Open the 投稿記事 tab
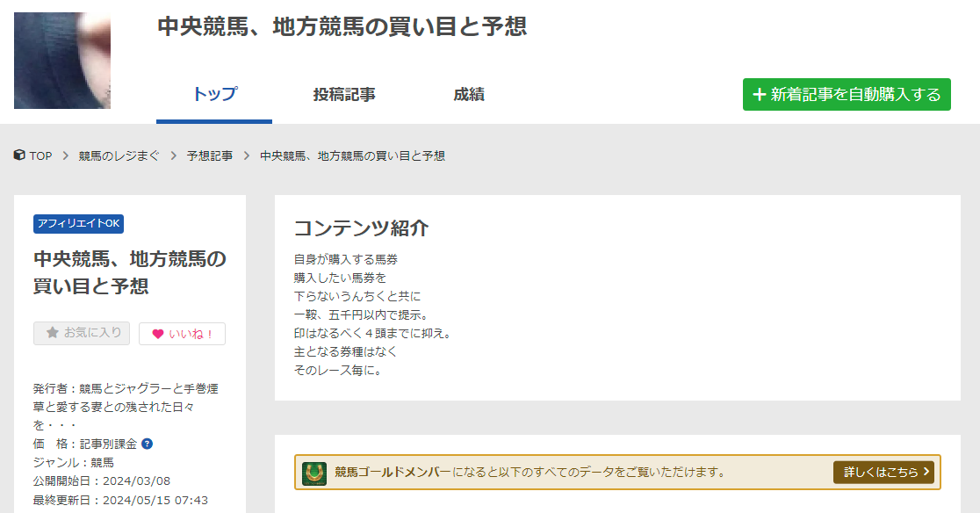Screen dimensions: 980x513 (x=344, y=94)
